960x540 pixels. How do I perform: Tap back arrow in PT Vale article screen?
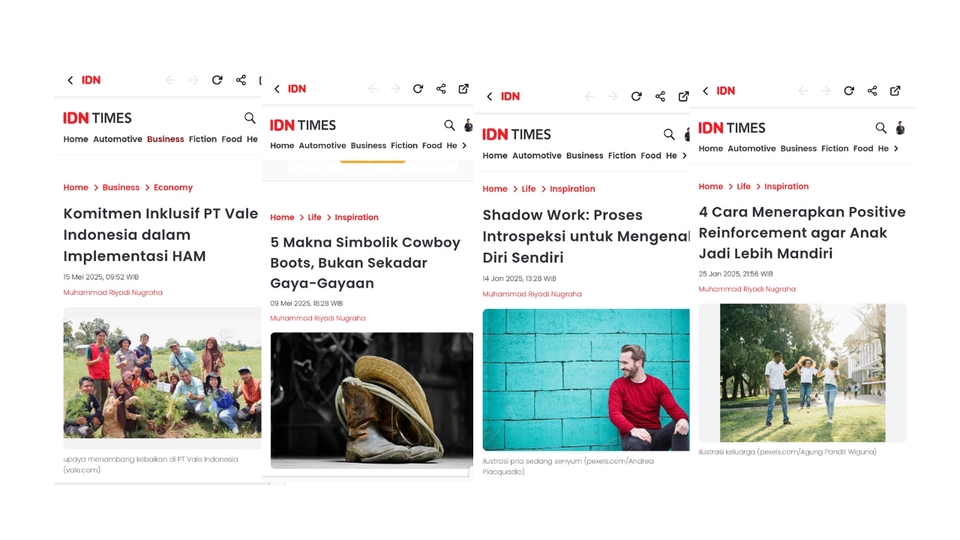tap(70, 80)
